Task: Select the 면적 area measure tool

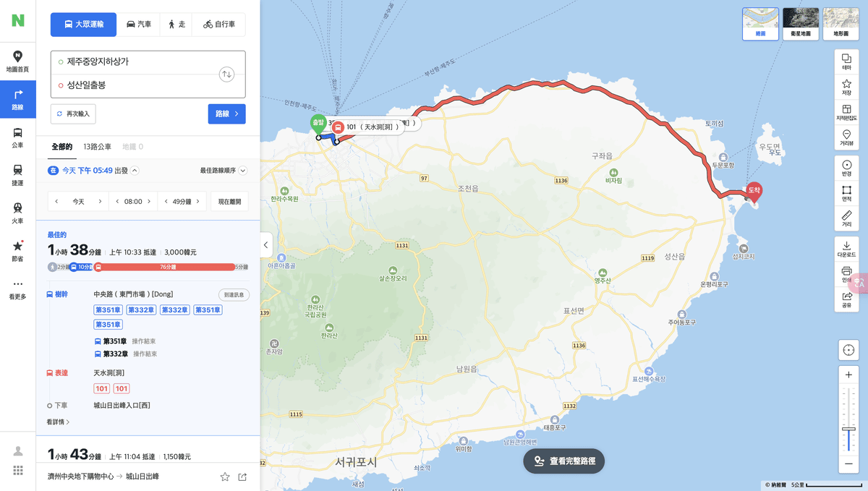Action: 846,194
